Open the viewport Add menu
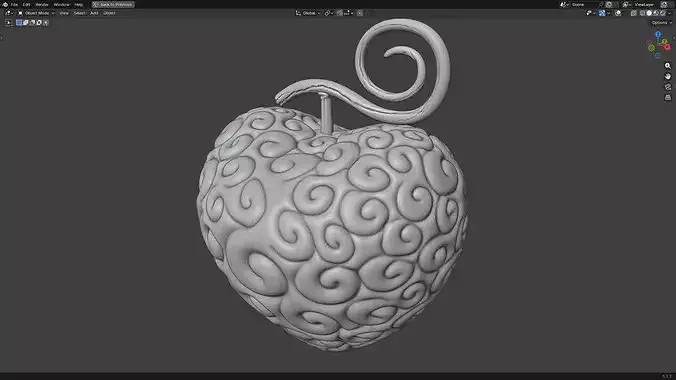Image resolution: width=676 pixels, height=380 pixels. [94, 13]
